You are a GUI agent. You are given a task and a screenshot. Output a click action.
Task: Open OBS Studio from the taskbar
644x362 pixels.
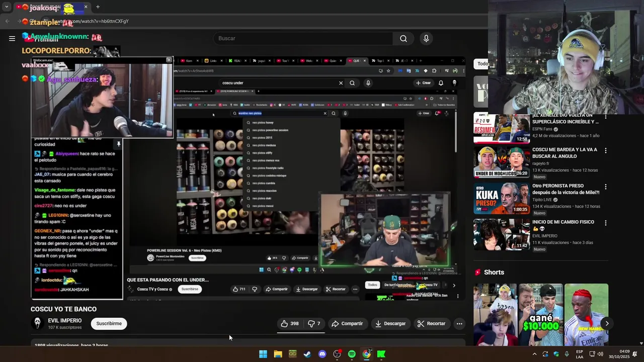(337, 354)
